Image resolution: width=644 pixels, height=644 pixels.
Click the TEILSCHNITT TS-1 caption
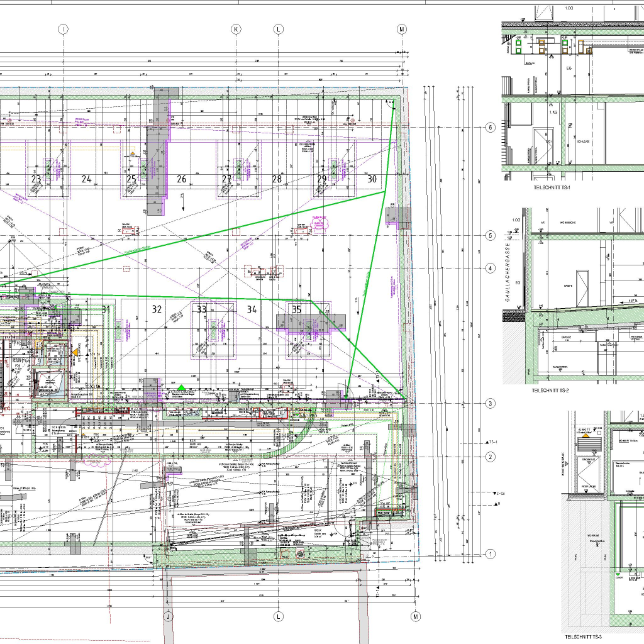pyautogui.click(x=551, y=188)
